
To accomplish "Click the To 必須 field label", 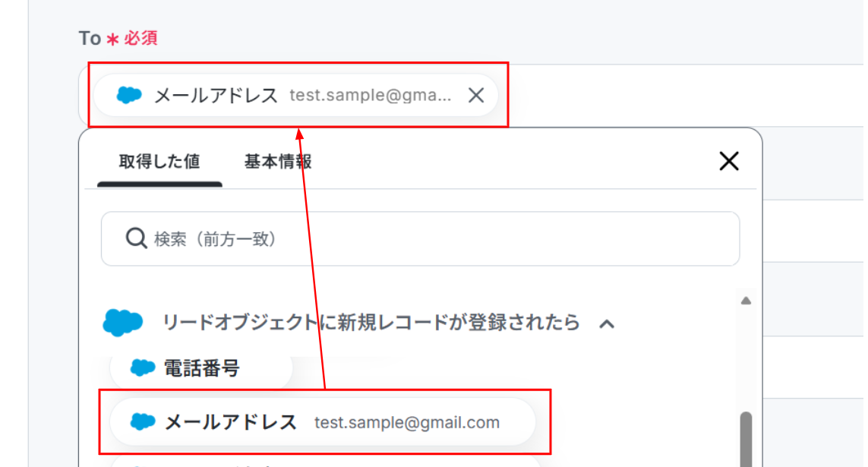I will tap(118, 38).
